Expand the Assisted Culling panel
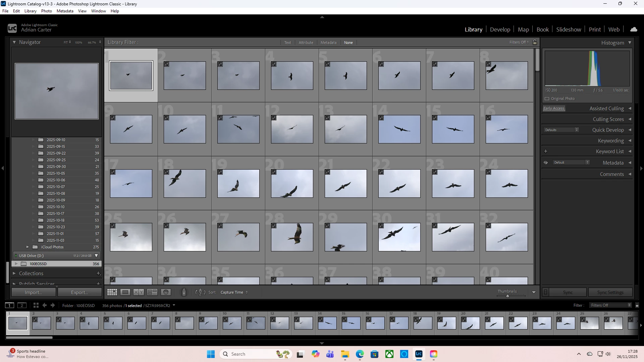The height and width of the screenshot is (362, 644). pos(630,109)
